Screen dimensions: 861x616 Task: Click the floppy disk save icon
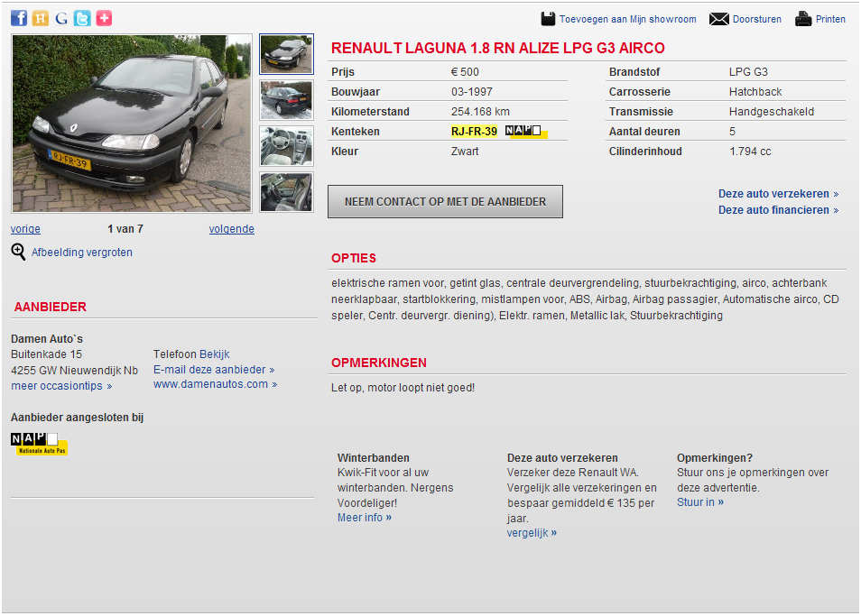(548, 19)
